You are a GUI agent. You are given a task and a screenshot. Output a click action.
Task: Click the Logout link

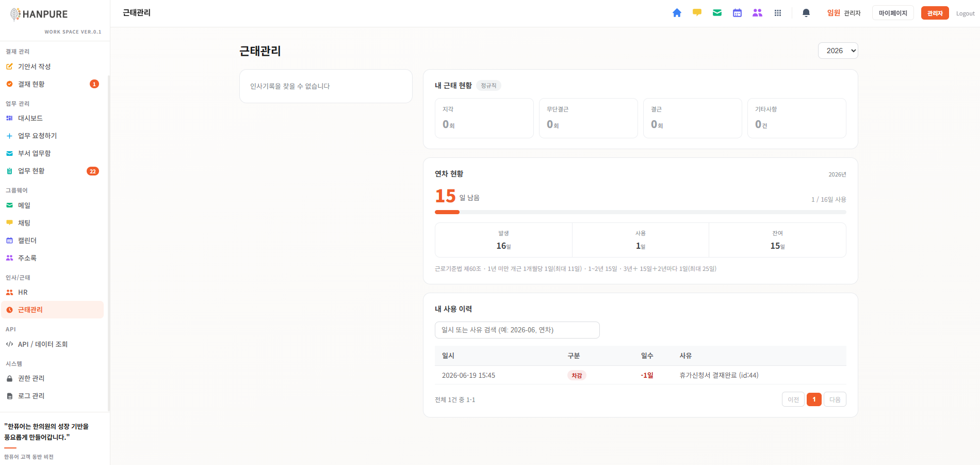(965, 13)
